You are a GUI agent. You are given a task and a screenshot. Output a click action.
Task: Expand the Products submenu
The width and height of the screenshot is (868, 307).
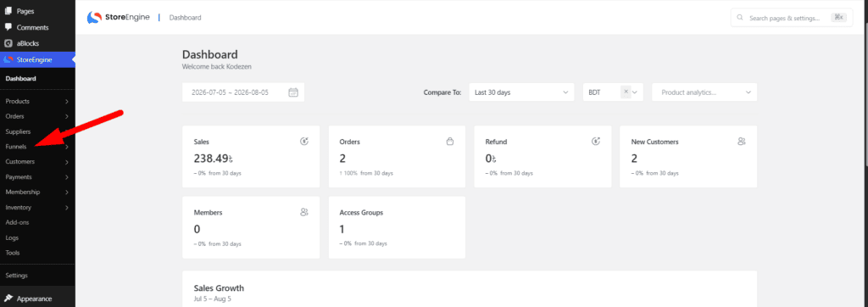click(37, 102)
